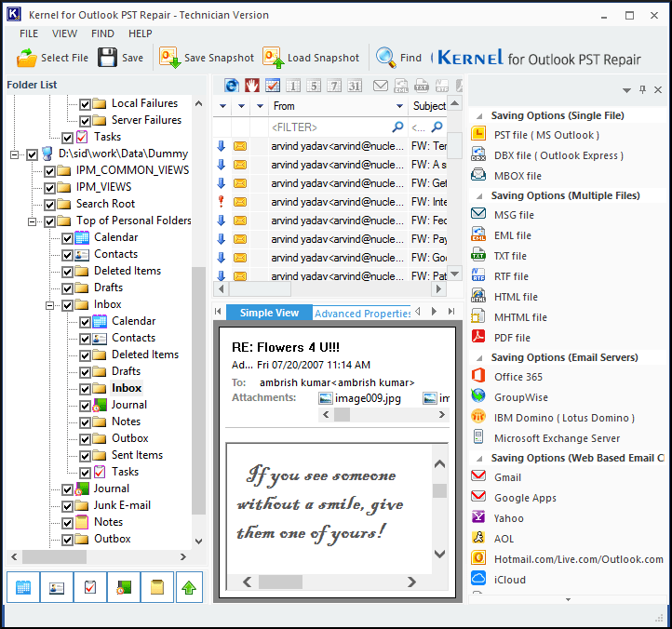Screen dimensions: 672x629
Task: Click the Save Snapshot toolbar icon
Action: pyautogui.click(x=170, y=58)
